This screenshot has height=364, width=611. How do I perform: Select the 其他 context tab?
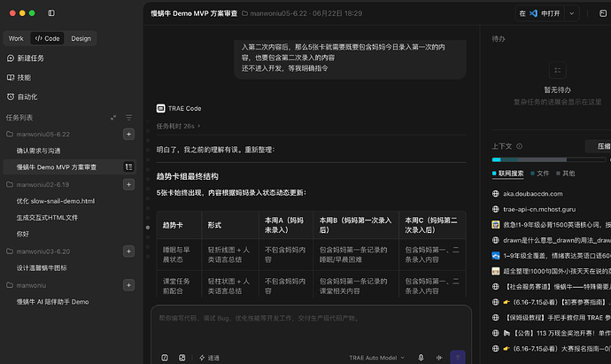pos(566,174)
